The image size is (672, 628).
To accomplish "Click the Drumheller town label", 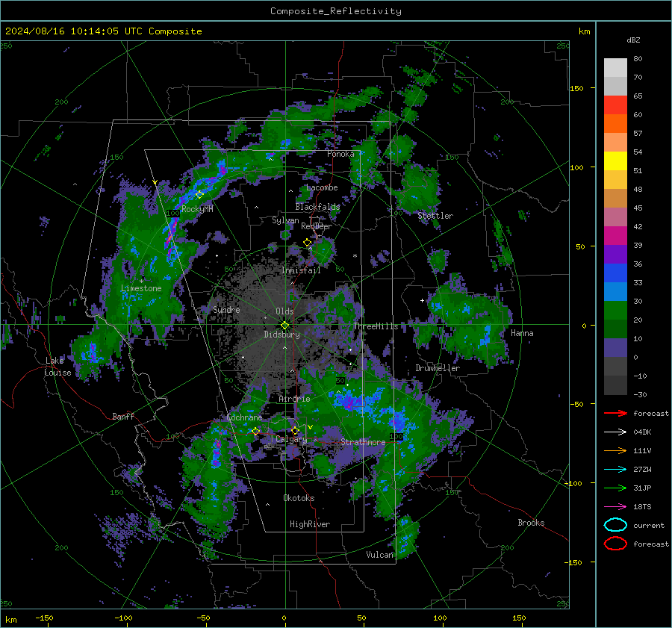I will pyautogui.click(x=438, y=368).
